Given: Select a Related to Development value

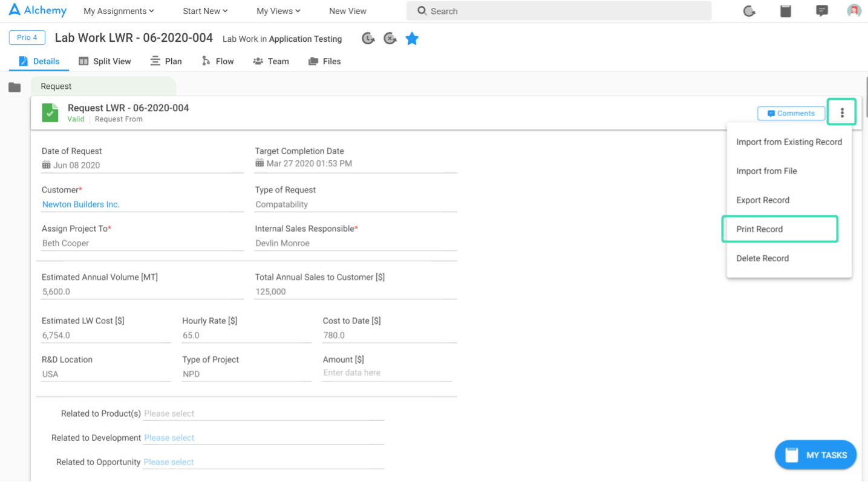Looking at the screenshot, I should click(x=264, y=438).
